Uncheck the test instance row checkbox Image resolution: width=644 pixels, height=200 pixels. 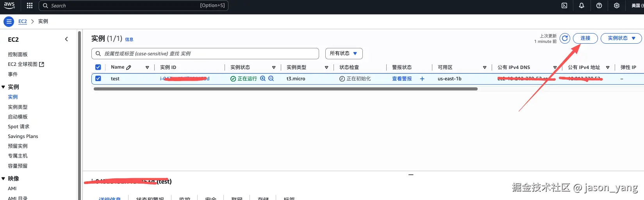pos(98,78)
